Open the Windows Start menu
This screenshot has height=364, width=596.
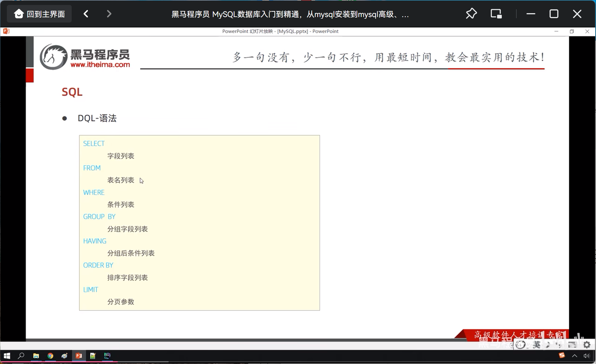pyautogui.click(x=7, y=356)
